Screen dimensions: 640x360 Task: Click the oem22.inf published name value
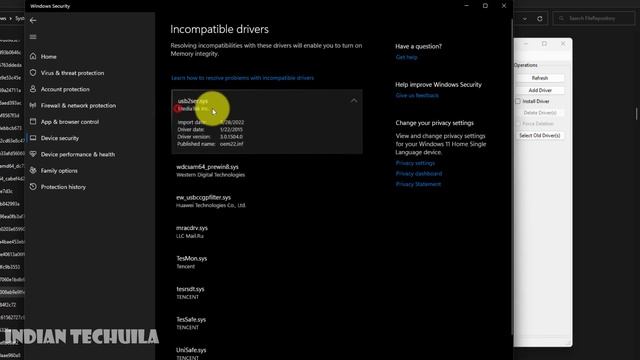pos(231,144)
